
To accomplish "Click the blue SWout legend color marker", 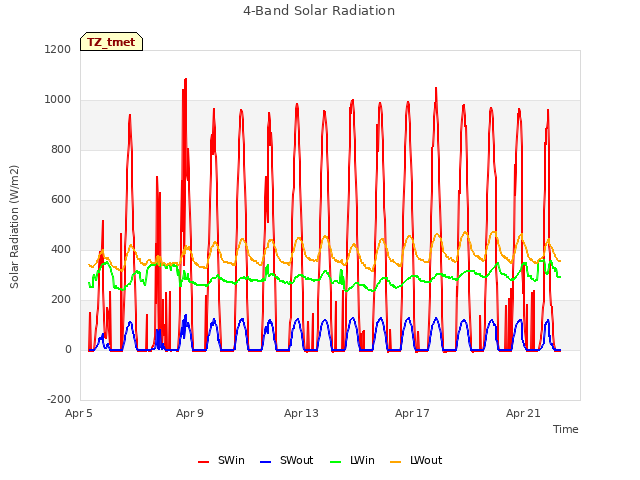I will (x=265, y=462).
